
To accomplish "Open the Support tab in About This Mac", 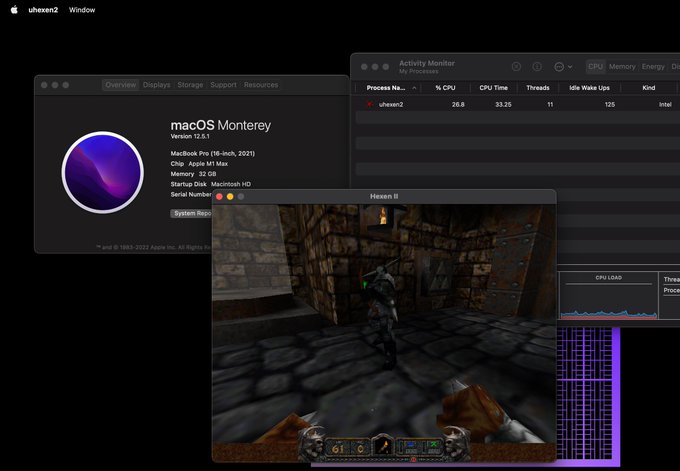I will [x=223, y=85].
